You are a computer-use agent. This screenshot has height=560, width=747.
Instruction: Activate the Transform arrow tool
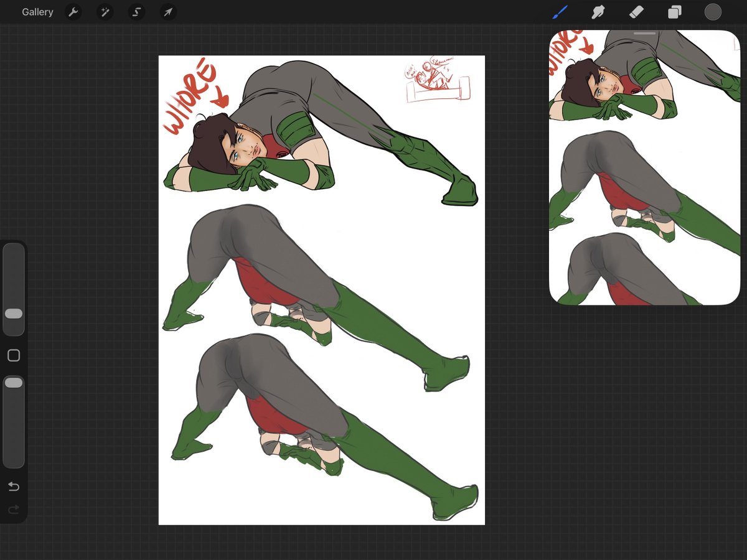pyautogui.click(x=168, y=12)
